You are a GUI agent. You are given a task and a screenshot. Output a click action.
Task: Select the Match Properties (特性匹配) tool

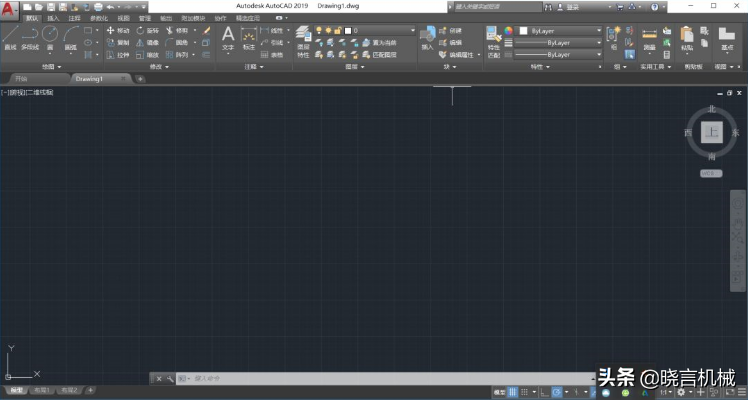pyautogui.click(x=493, y=38)
